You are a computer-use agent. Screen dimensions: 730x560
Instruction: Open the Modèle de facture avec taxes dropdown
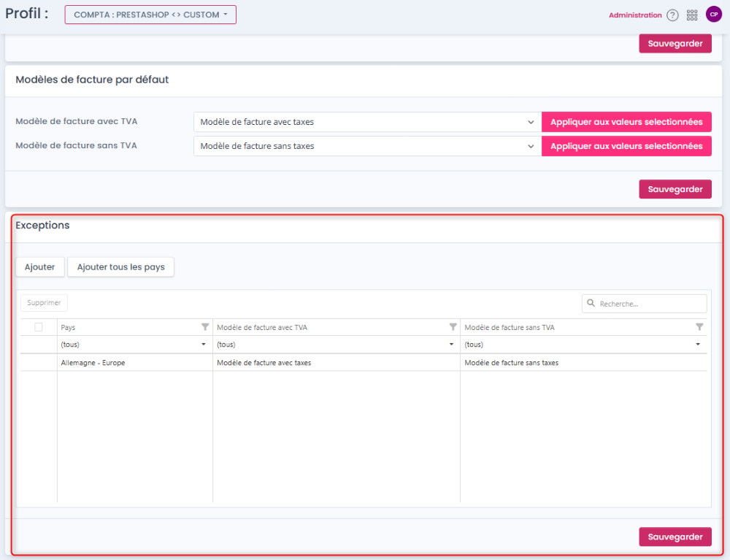coord(367,122)
